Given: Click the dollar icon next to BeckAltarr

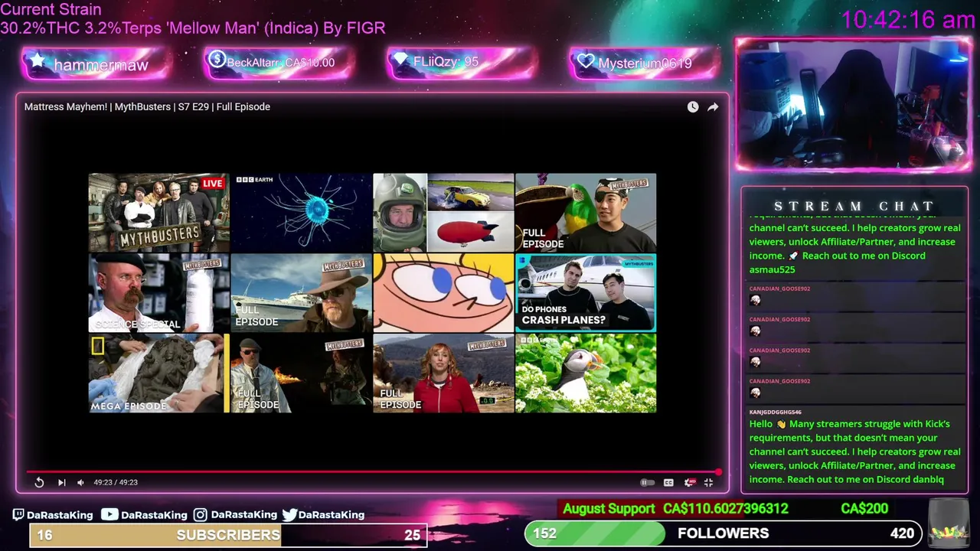Looking at the screenshot, I should tap(217, 59).
